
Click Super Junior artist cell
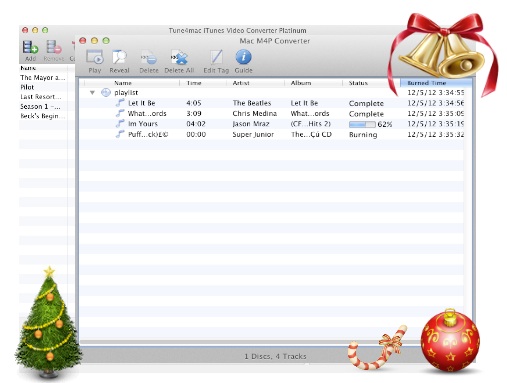click(x=253, y=134)
